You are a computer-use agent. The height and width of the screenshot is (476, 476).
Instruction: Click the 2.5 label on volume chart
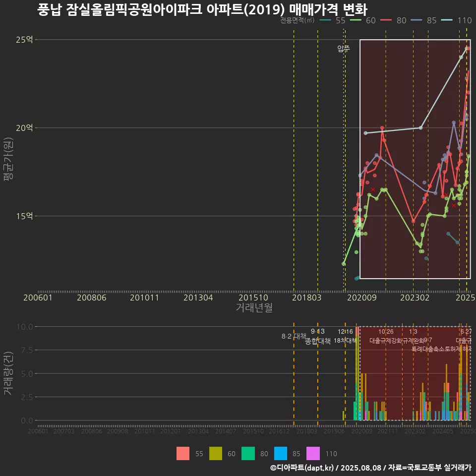tap(27, 397)
